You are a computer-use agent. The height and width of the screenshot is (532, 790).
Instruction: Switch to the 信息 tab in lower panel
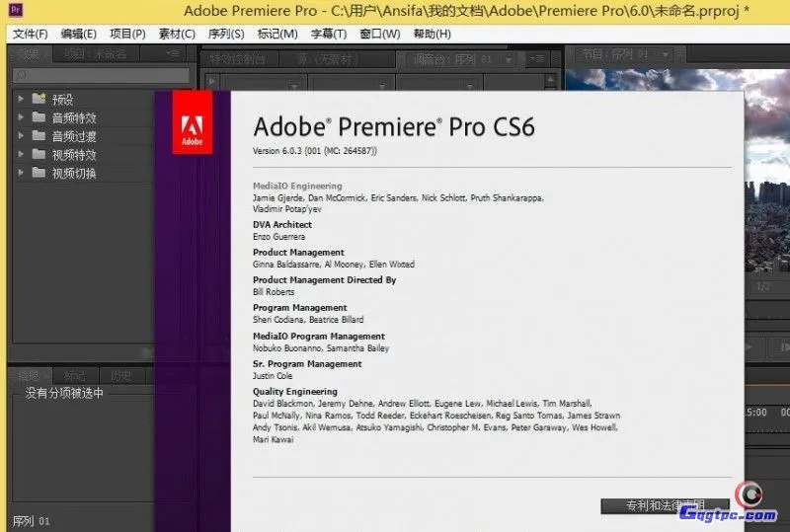[x=30, y=376]
